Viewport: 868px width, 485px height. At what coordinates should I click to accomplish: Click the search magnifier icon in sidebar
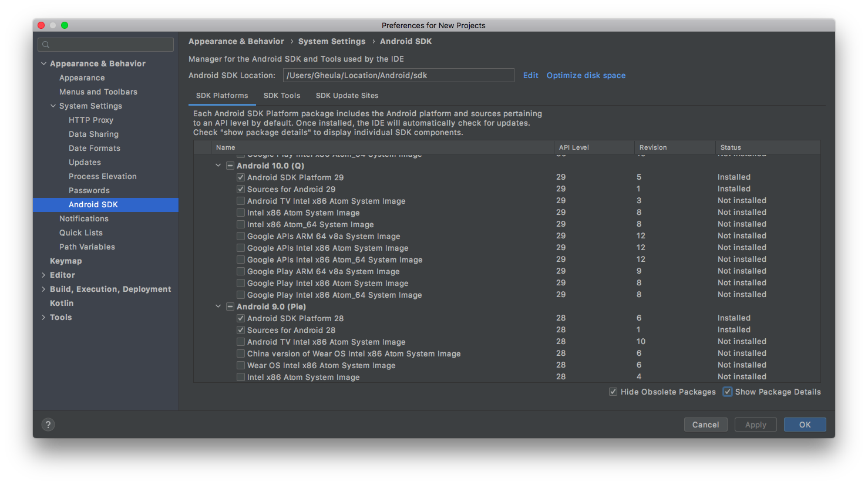pyautogui.click(x=46, y=45)
